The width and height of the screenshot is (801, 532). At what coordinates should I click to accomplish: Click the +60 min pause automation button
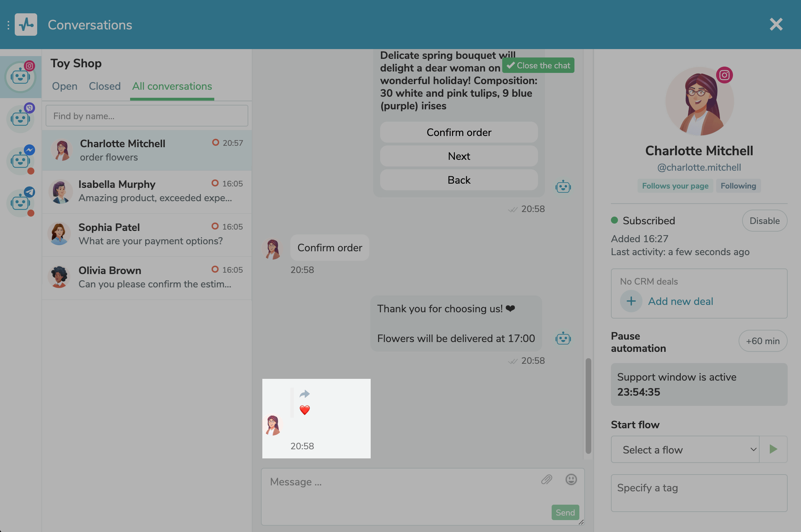[763, 340]
